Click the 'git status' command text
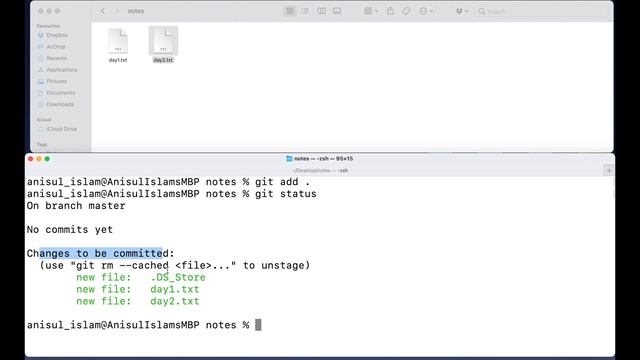Viewport: 640px width, 360px height. tap(286, 194)
